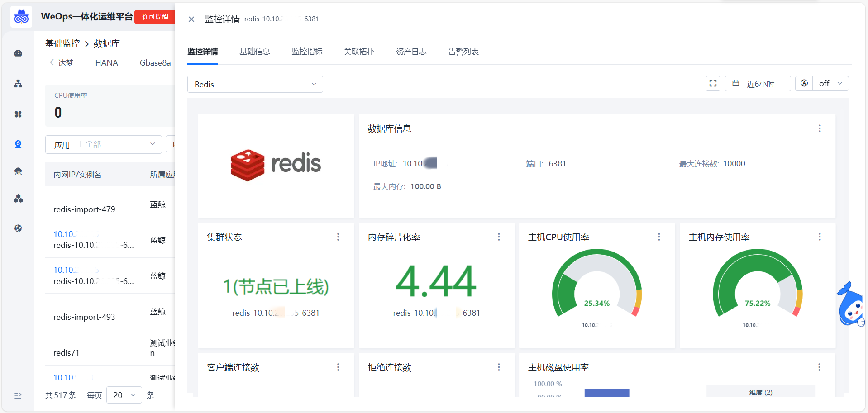Switch to the 告警列表 tab
Image resolution: width=868 pixels, height=413 pixels.
click(463, 52)
